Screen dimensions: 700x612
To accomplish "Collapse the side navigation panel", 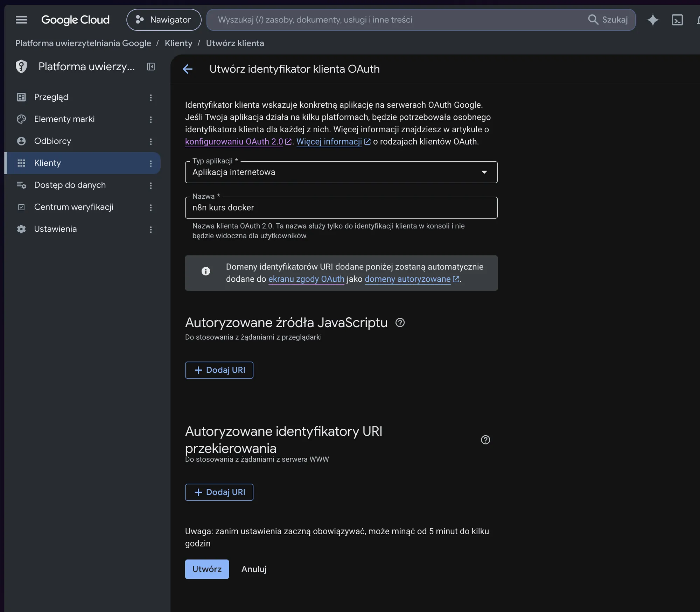I will 151,66.
